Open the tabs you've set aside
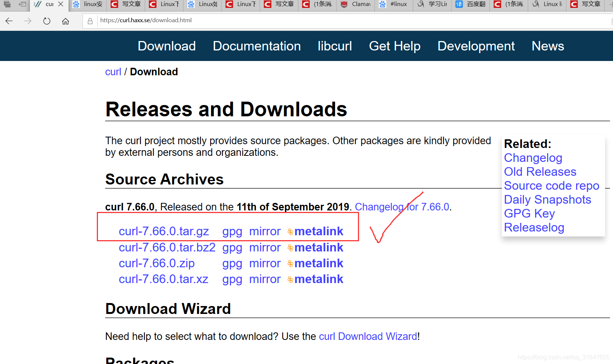Viewport: 613px width, 364px height. [x=7, y=5]
